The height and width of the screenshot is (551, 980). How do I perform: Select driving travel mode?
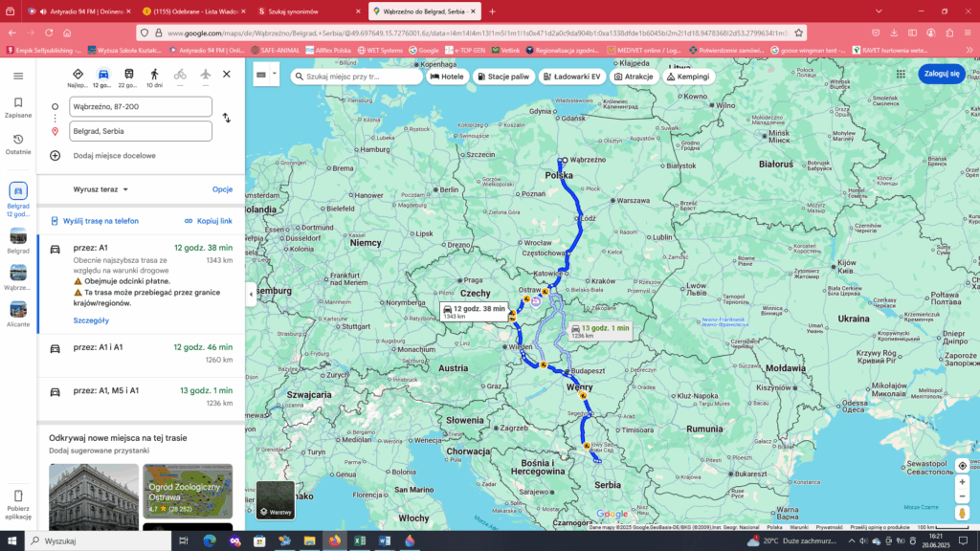point(103,77)
